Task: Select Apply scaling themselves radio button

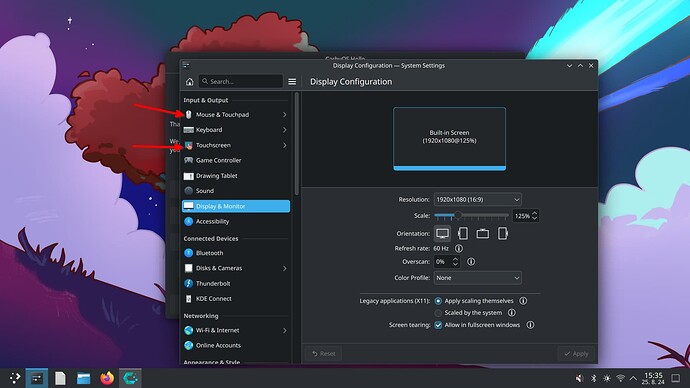Action: click(x=438, y=301)
